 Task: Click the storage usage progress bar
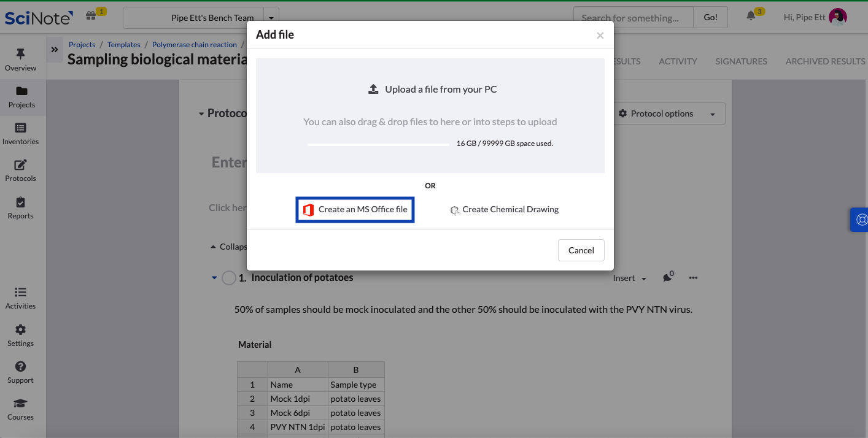pyautogui.click(x=378, y=144)
